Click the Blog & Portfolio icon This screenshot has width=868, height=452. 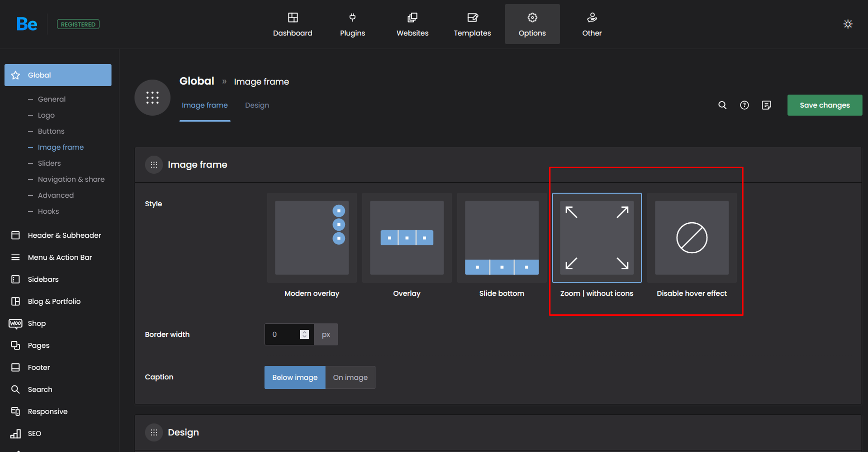point(15,301)
